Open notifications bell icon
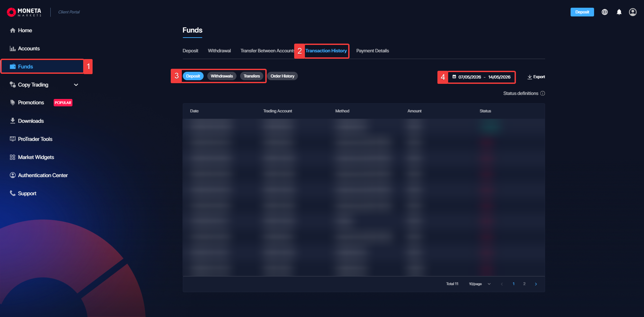Image resolution: width=644 pixels, height=317 pixels. [619, 12]
